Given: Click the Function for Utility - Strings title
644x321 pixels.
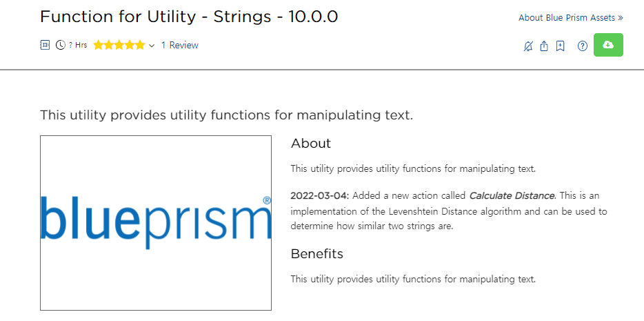Looking at the screenshot, I should (188, 17).
